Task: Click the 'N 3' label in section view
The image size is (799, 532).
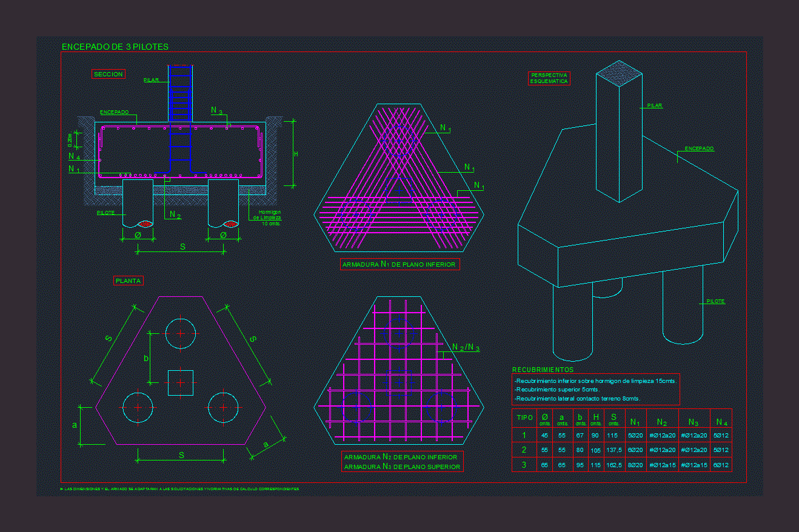Action: click(x=217, y=110)
